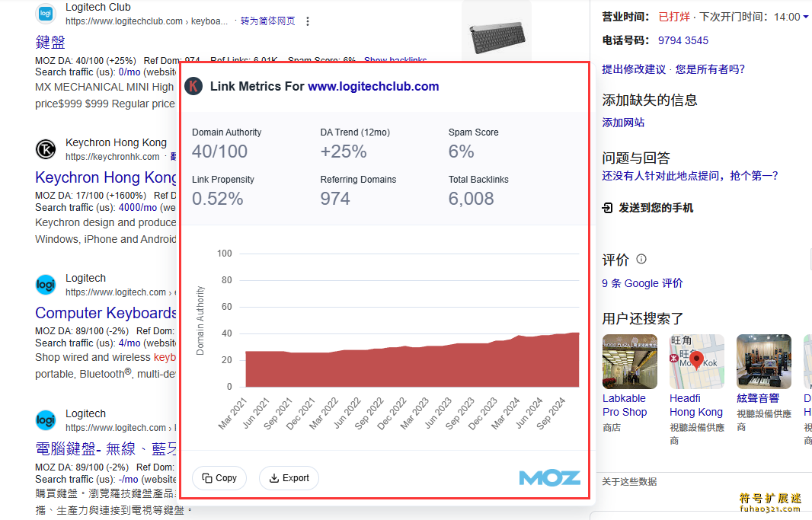The width and height of the screenshot is (812, 520).
Task: Click the Total Backlinks value 6,008
Action: pyautogui.click(x=472, y=199)
